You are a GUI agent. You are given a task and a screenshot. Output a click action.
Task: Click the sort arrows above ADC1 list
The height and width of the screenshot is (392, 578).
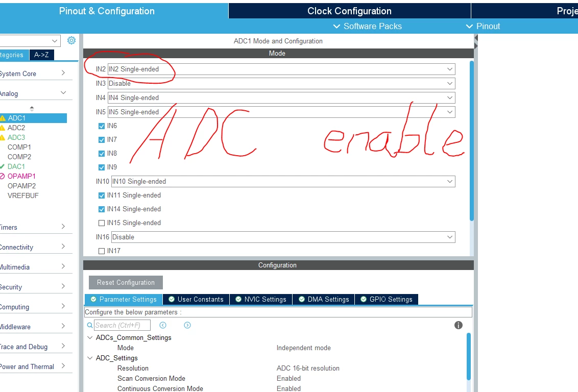click(32, 108)
